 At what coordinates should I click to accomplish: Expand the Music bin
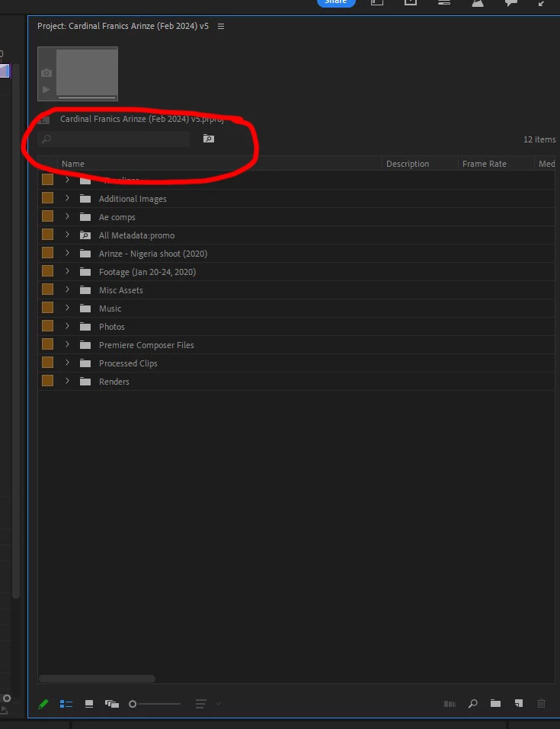(68, 308)
